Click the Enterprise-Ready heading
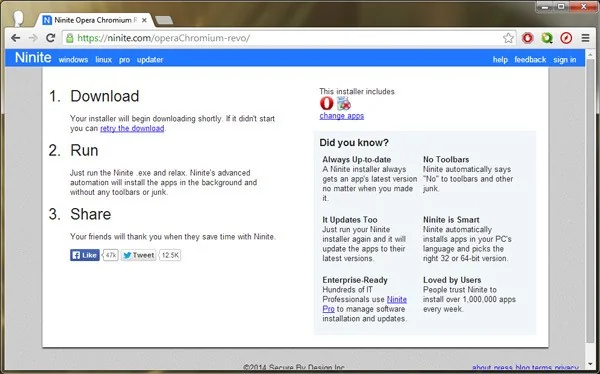The width and height of the screenshot is (600, 374). [355, 280]
